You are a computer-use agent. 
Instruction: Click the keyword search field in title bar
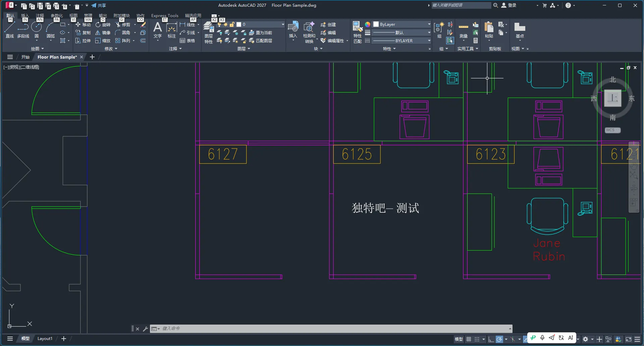(x=461, y=5)
